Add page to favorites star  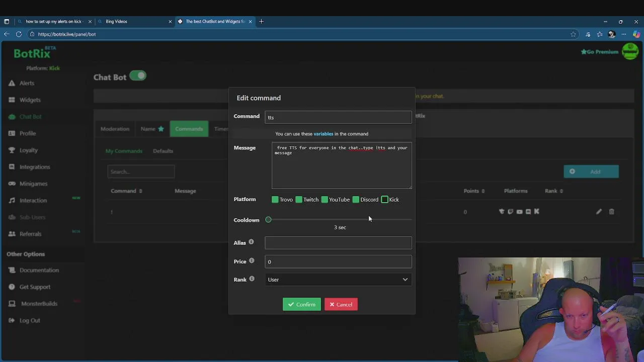pos(573,34)
